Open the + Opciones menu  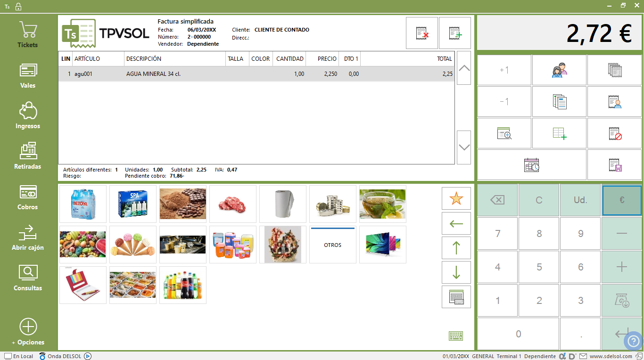tap(28, 332)
